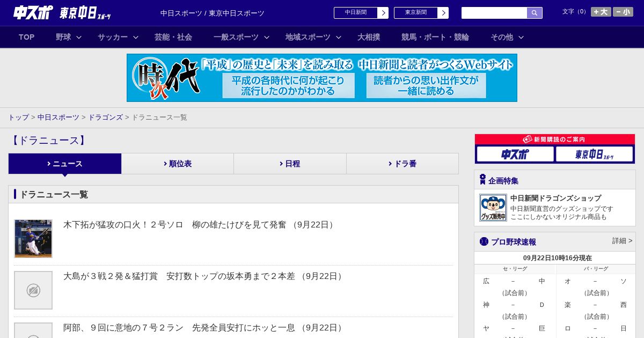
Task: Expand the サッカー dropdown chevron
Action: (x=136, y=37)
